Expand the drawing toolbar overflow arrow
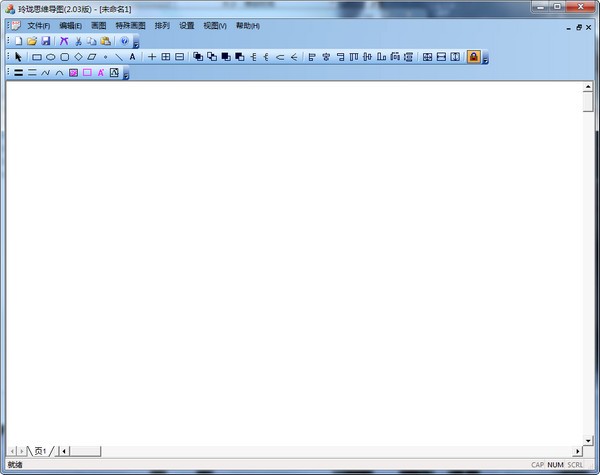 tap(485, 60)
